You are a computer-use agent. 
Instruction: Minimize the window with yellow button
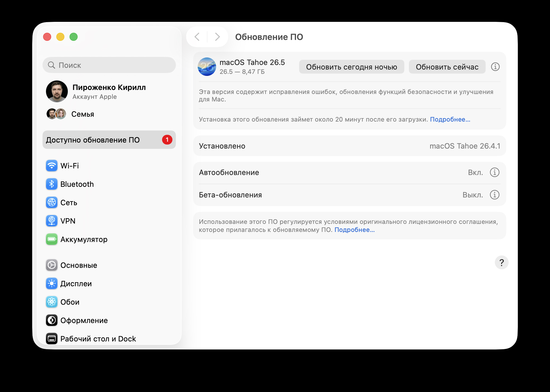click(x=60, y=37)
